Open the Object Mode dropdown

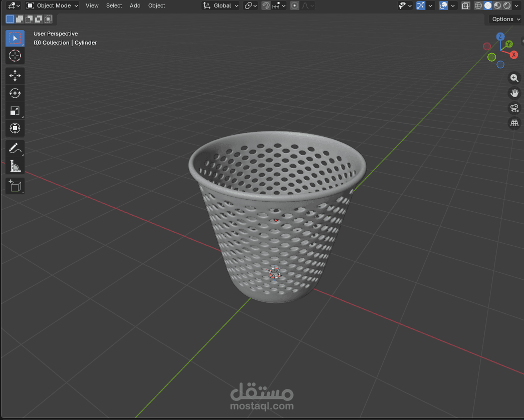53,6
